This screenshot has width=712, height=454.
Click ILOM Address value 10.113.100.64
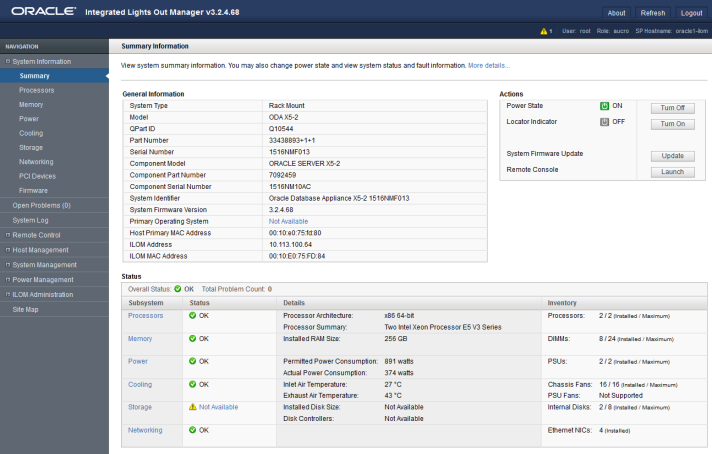coord(290,245)
